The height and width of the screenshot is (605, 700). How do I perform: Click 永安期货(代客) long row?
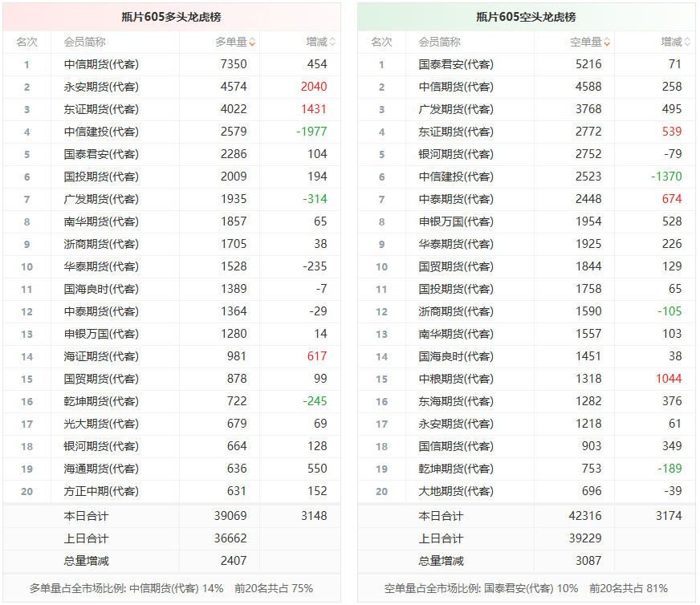[x=172, y=87]
